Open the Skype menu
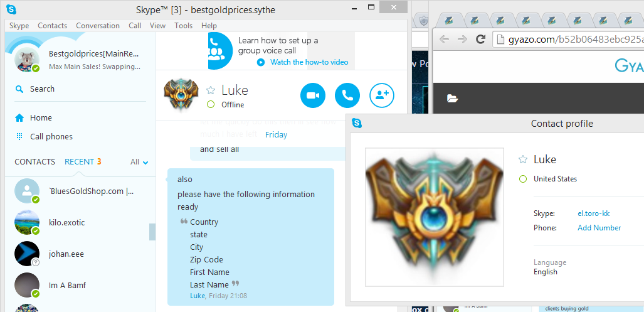 click(x=19, y=26)
